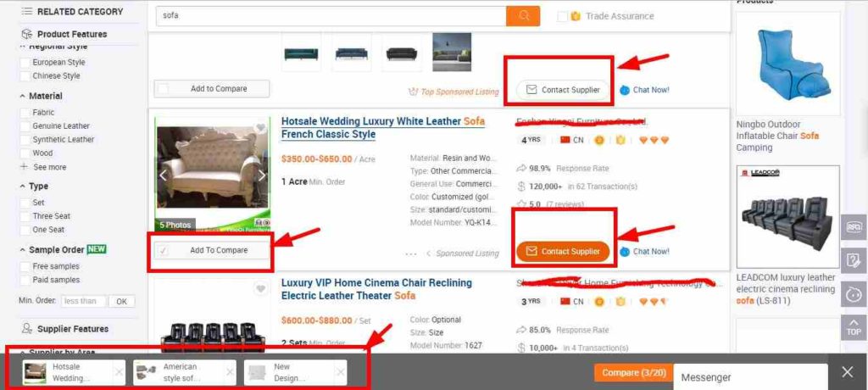Click Add to Compare in top listing
This screenshot has width=868, height=390.
(212, 89)
